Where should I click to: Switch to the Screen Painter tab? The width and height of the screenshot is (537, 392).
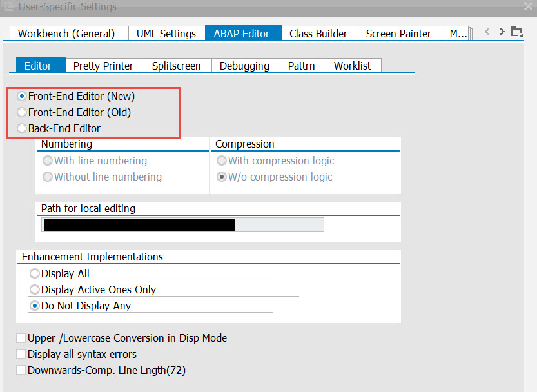(399, 34)
